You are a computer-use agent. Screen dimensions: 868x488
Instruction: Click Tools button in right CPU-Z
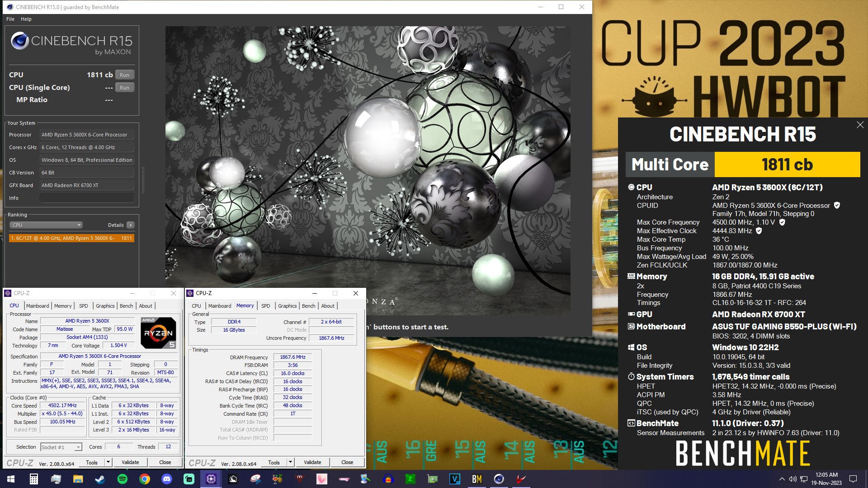click(x=274, y=462)
